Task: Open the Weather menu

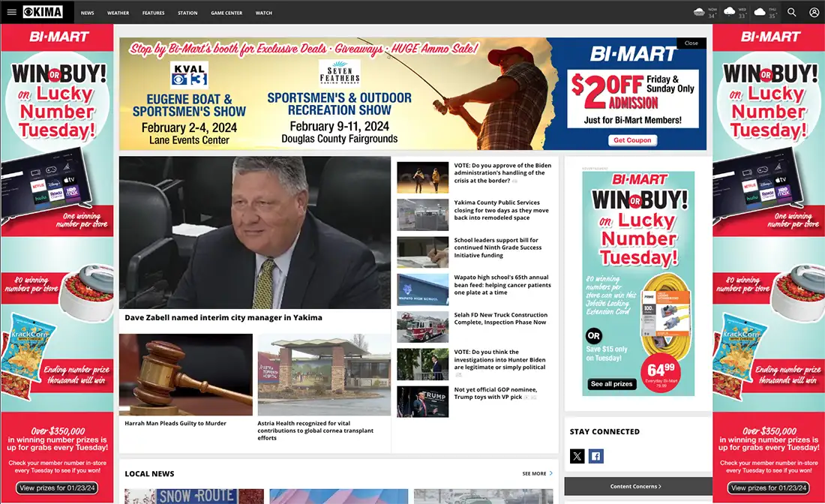Action: pos(118,13)
